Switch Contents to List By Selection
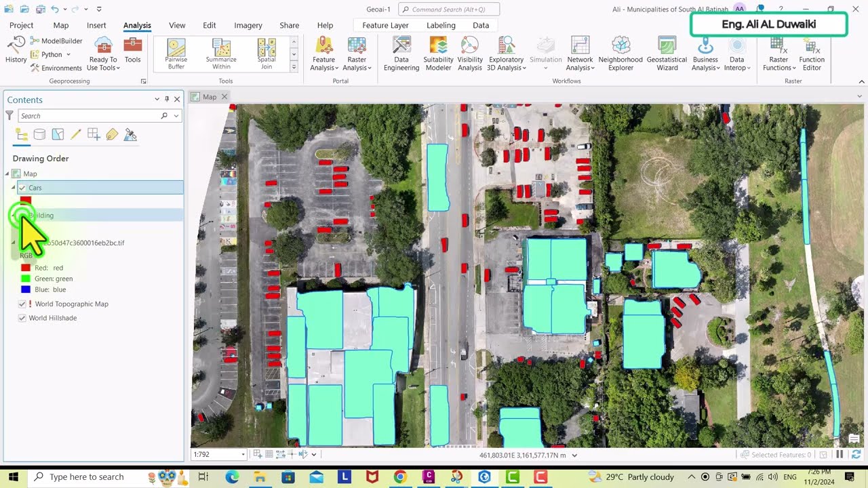 point(58,134)
